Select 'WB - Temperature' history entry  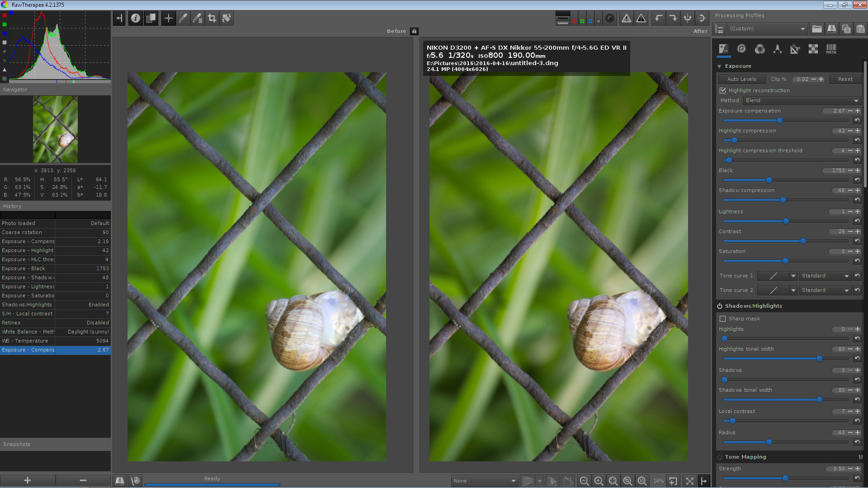55,341
